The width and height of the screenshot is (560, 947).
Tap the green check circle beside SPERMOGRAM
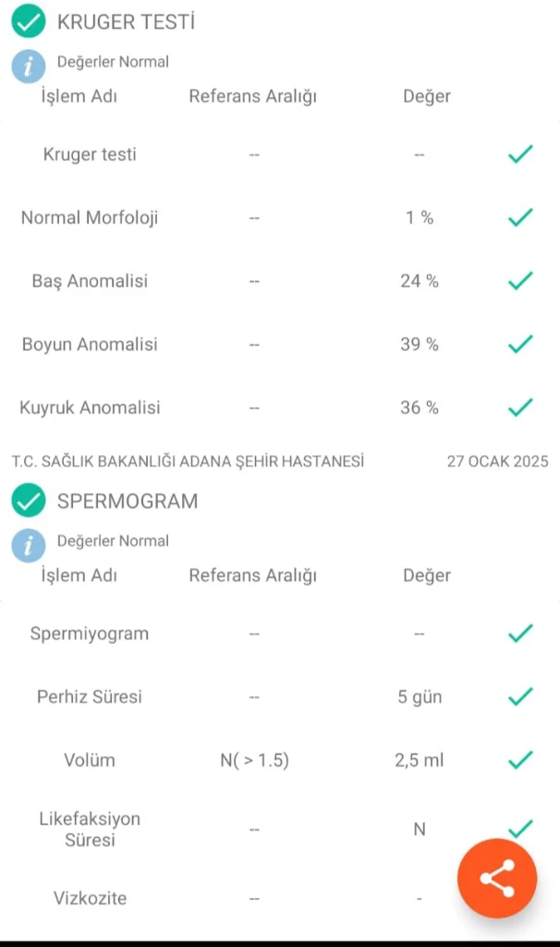[x=29, y=501]
